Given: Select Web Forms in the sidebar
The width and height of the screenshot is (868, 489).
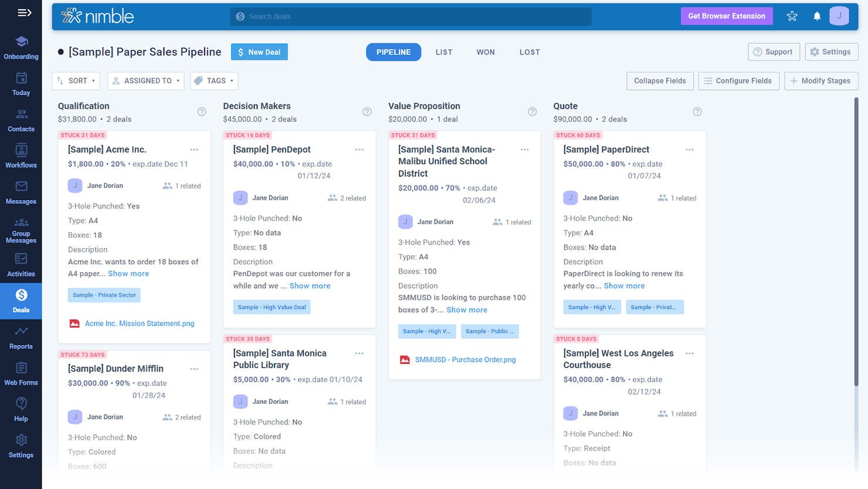Looking at the screenshot, I should pyautogui.click(x=21, y=375).
